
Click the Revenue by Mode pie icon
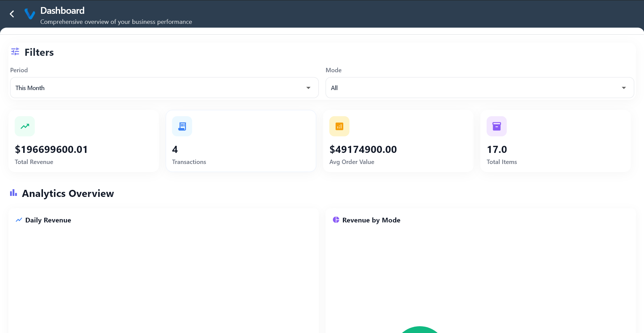pos(336,220)
